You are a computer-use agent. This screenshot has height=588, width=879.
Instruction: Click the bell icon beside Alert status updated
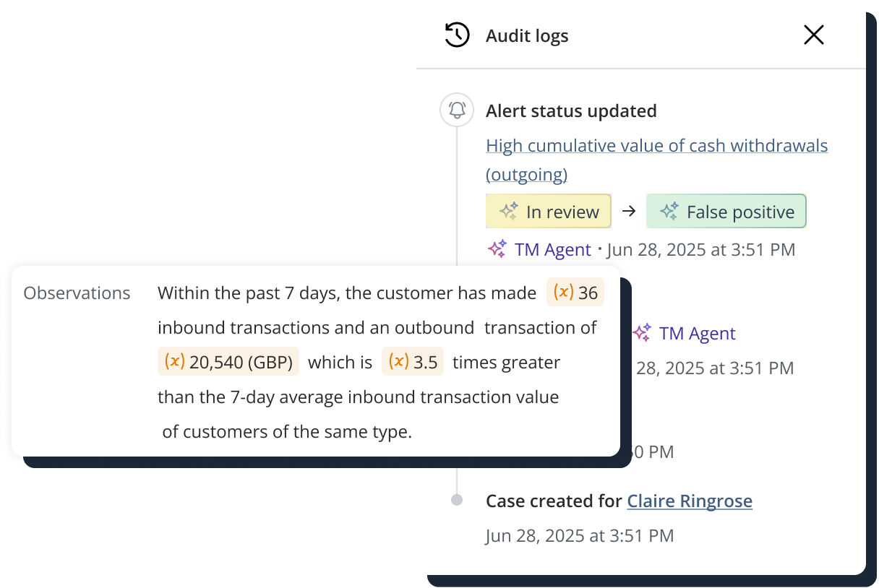[x=457, y=111]
